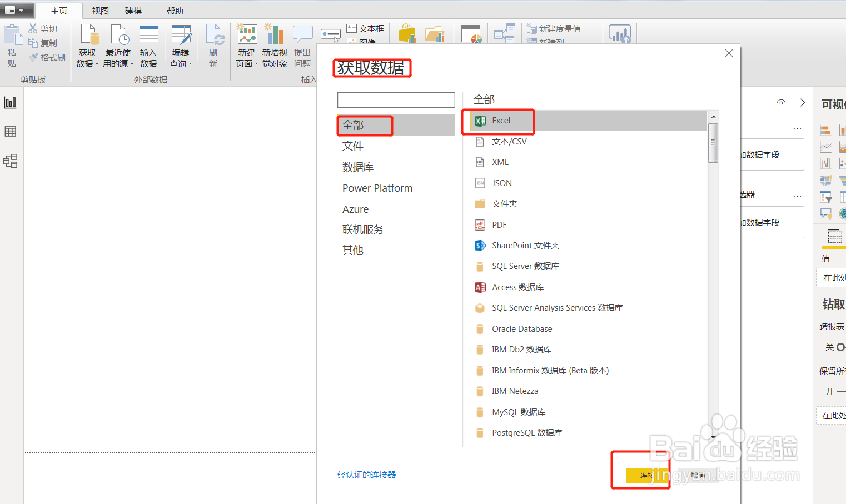Toggle the cross-report (跨报表) drillthrough switch

click(x=840, y=347)
